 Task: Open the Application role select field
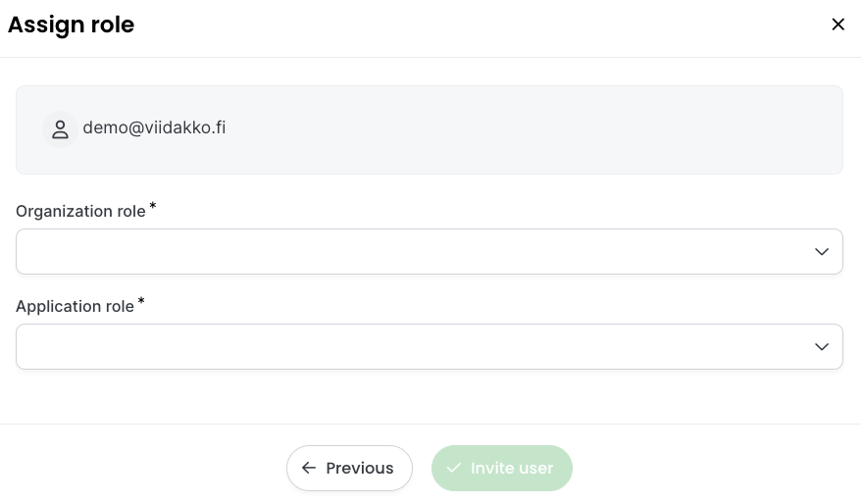430,346
